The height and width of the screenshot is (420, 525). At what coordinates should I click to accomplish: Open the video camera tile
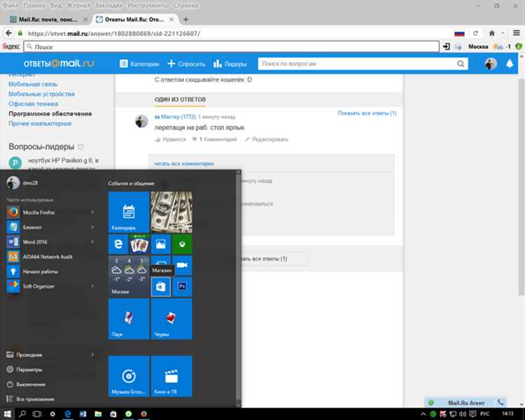click(x=182, y=265)
